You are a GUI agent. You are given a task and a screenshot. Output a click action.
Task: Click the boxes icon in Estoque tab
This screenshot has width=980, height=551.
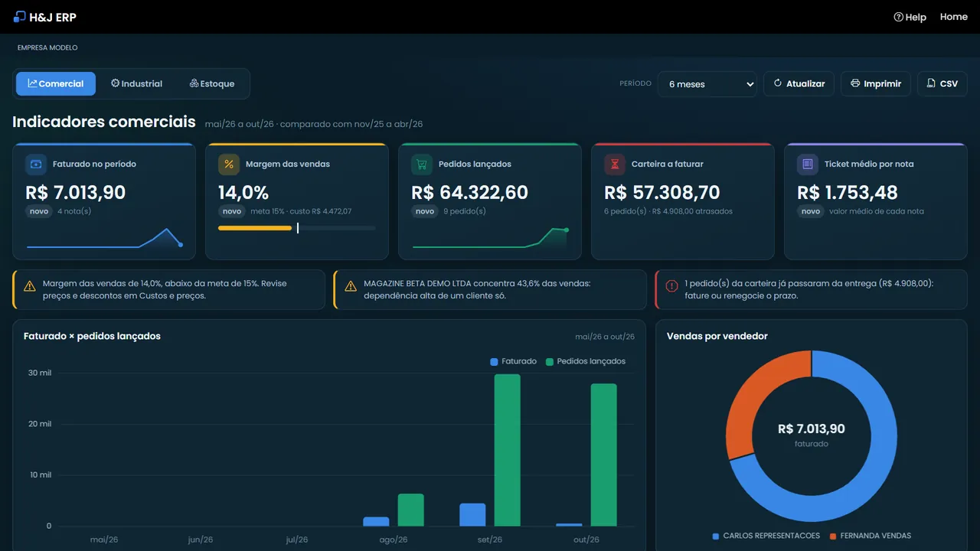(194, 83)
